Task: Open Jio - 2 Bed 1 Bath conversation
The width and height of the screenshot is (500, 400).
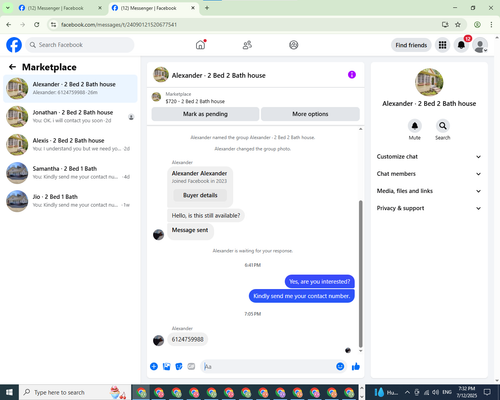Action: point(70,201)
